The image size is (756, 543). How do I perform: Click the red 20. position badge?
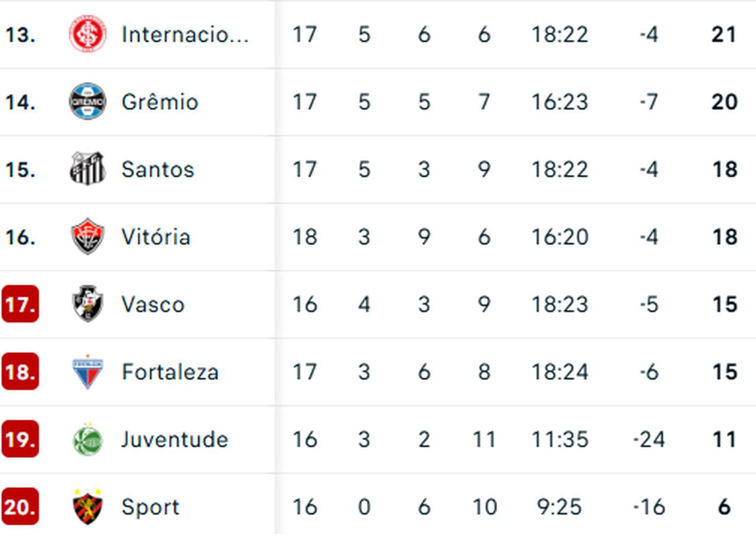20,507
